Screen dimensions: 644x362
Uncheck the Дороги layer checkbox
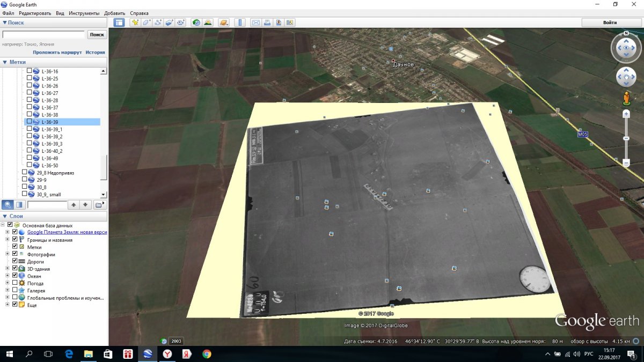(x=14, y=261)
